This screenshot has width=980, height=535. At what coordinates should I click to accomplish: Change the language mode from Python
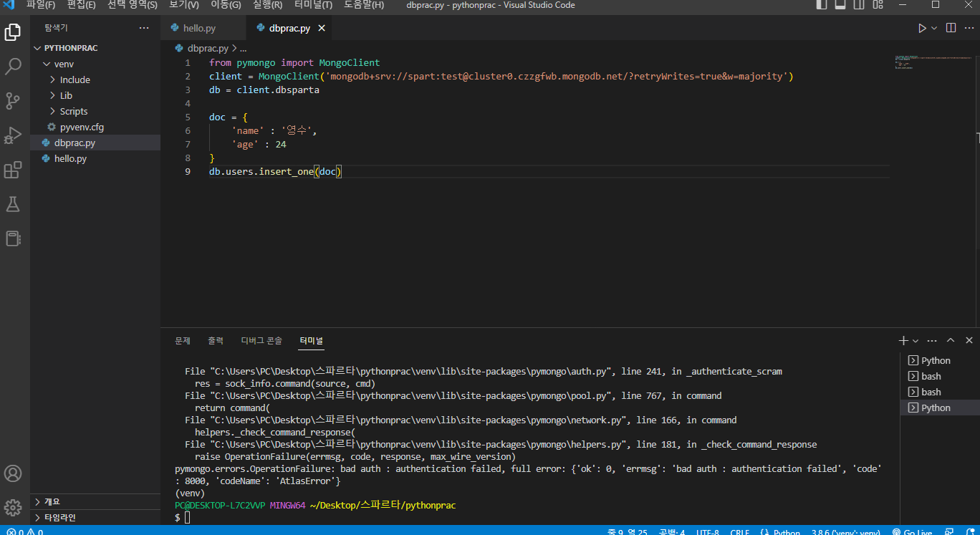tap(787, 532)
